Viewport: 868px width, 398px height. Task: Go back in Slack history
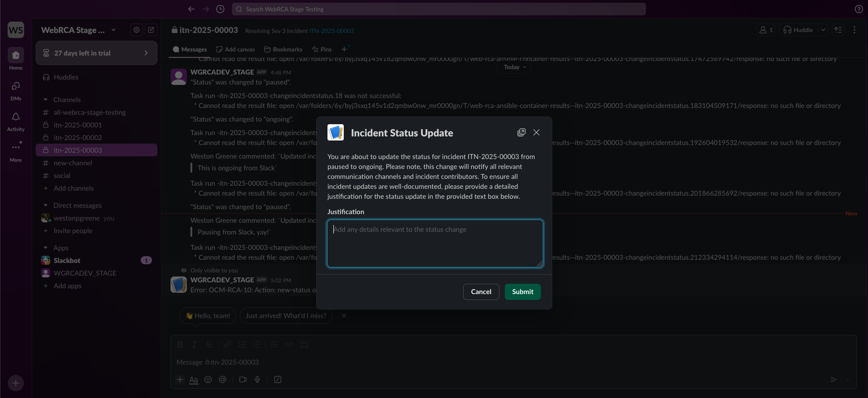click(x=191, y=9)
